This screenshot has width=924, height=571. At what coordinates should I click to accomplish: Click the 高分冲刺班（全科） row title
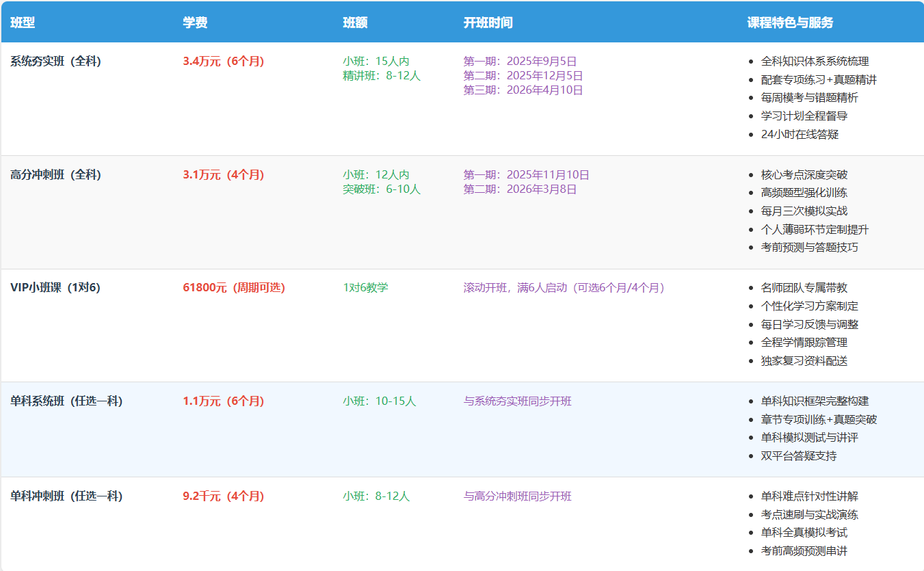(55, 175)
